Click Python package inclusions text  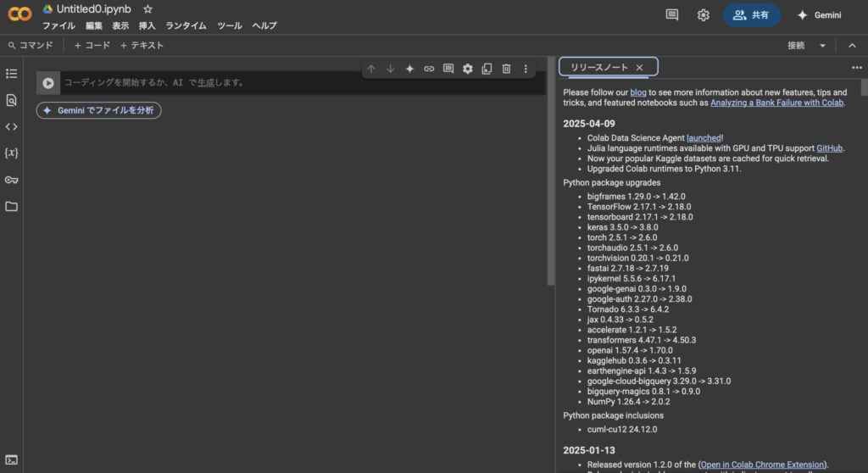tap(614, 415)
